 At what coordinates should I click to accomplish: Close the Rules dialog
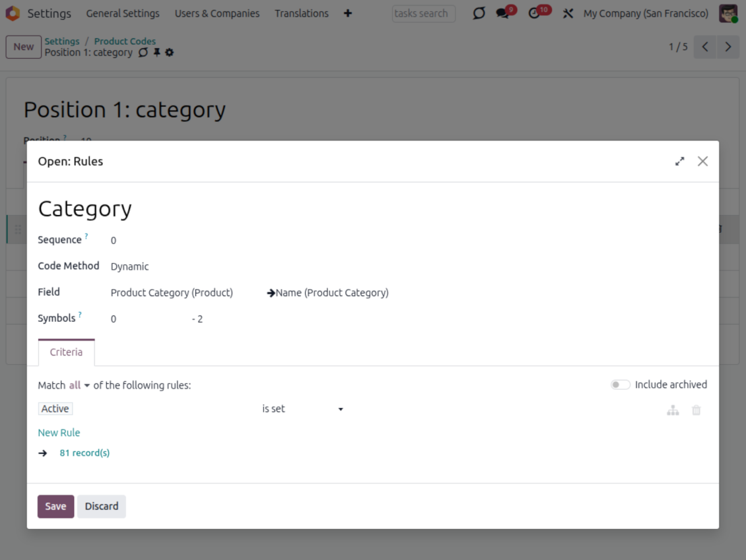702,162
